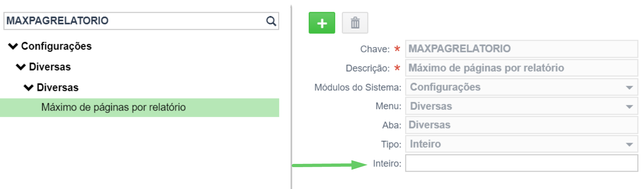Collapse the first Diversas tree node

pos(21,67)
